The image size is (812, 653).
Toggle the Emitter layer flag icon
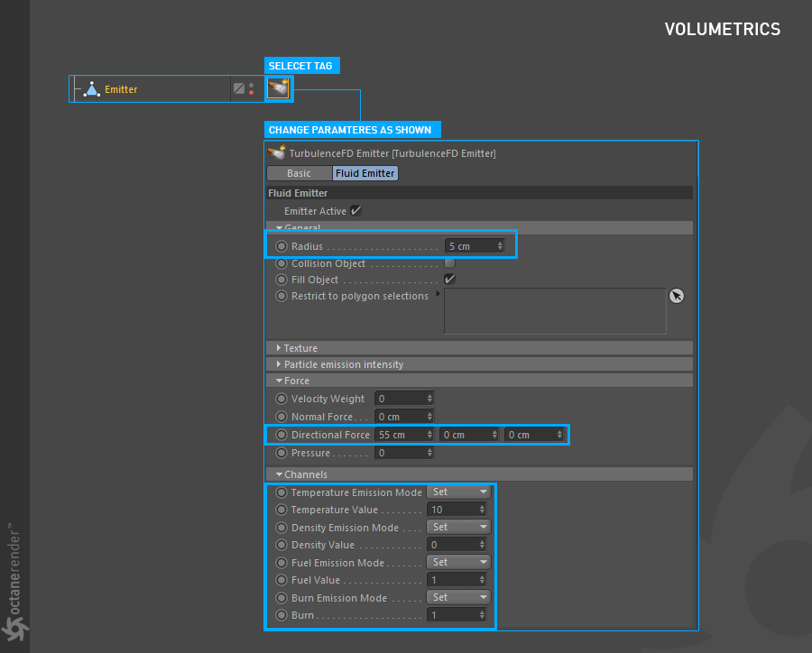pos(239,88)
